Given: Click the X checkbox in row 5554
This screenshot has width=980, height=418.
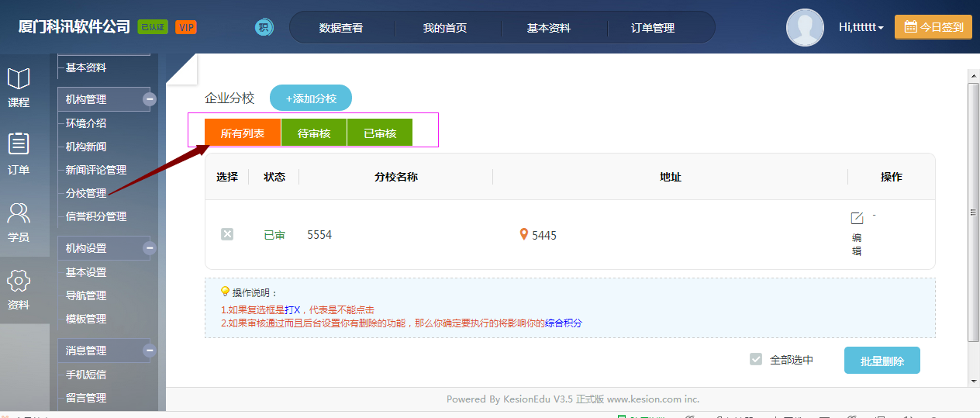Looking at the screenshot, I should [227, 234].
